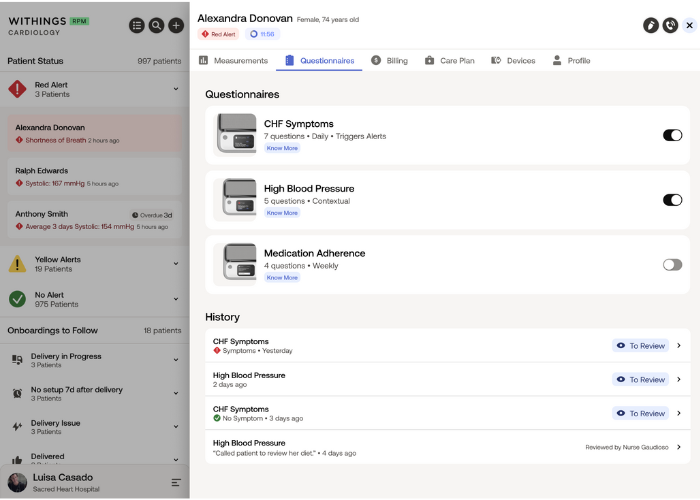Turn off High Blood Pressure questionnaire toggle
Screen dimensions: 700x500
point(672,200)
